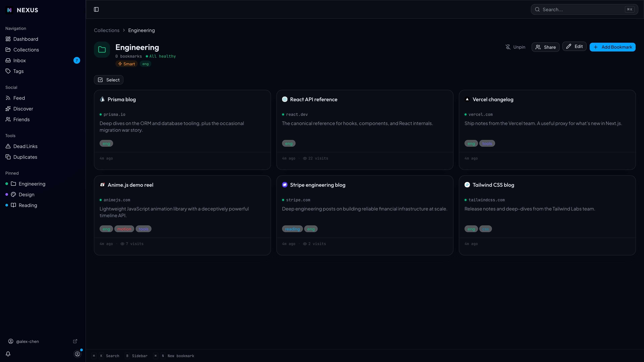Click the green Engineering folder icon
This screenshot has height=362, width=644.
(102, 50)
